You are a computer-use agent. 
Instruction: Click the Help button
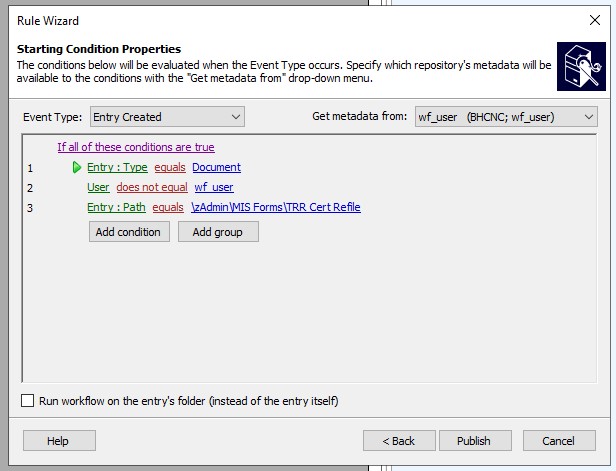pyautogui.click(x=59, y=441)
